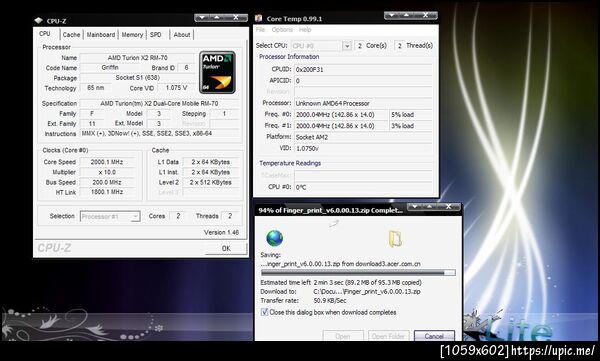The width and height of the screenshot is (600, 361).
Task: Click the Brand ID value field
Action: pyautogui.click(x=186, y=68)
